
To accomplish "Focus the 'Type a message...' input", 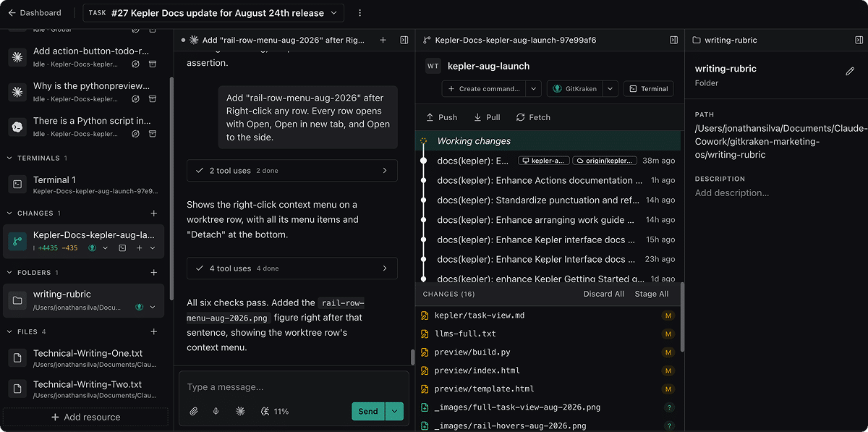I will (x=293, y=387).
